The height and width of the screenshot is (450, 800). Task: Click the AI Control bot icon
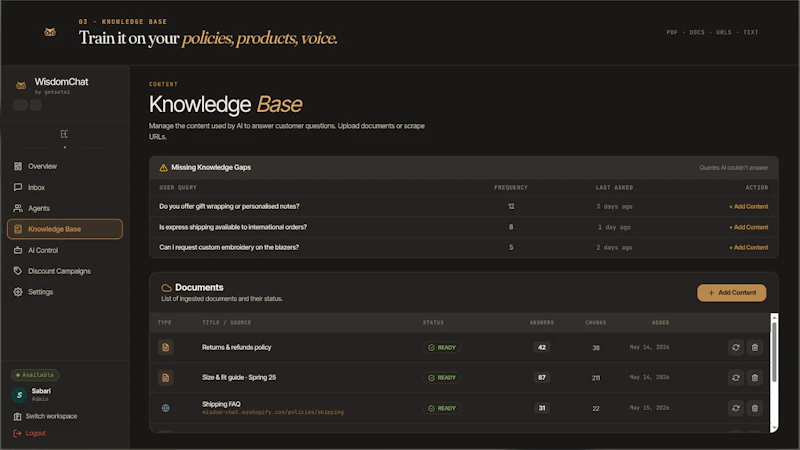[18, 250]
